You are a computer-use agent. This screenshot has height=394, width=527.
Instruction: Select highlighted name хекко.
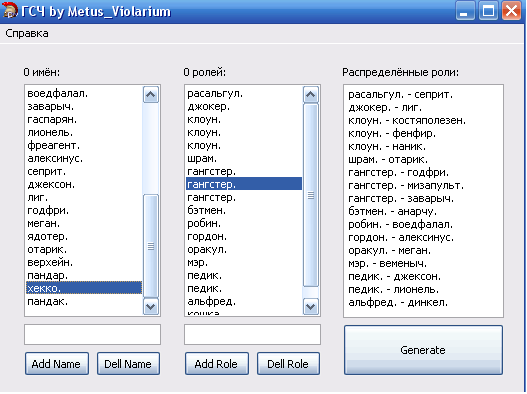pyautogui.click(x=84, y=288)
